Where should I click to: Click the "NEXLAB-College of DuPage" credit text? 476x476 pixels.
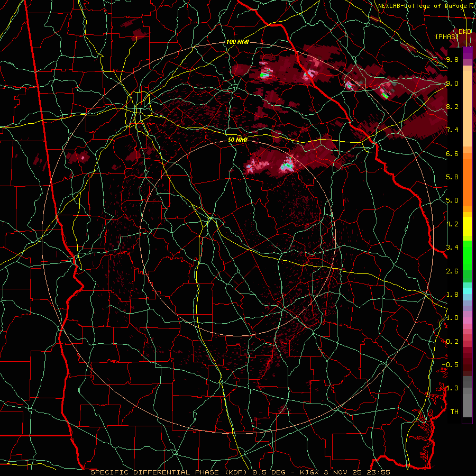coord(422,6)
